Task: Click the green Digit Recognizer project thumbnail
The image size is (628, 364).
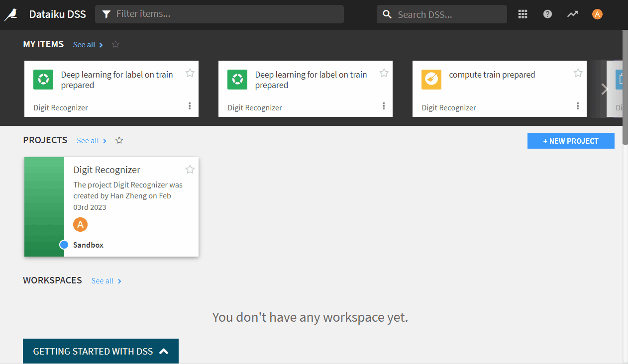Action: [x=44, y=207]
